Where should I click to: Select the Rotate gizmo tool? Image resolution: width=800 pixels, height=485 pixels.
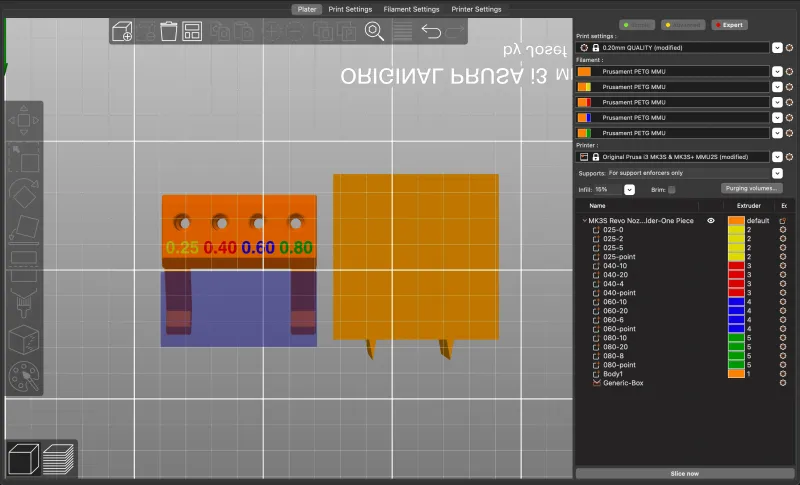[23, 193]
